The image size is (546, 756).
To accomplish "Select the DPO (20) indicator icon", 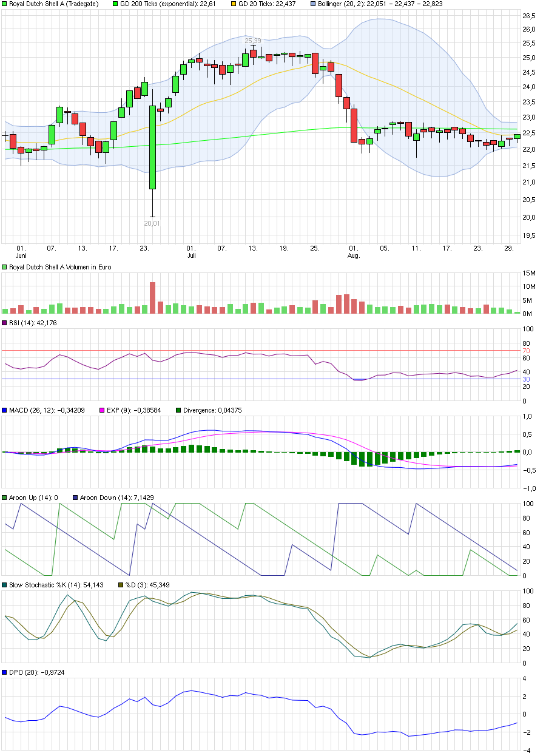I will [x=4, y=672].
